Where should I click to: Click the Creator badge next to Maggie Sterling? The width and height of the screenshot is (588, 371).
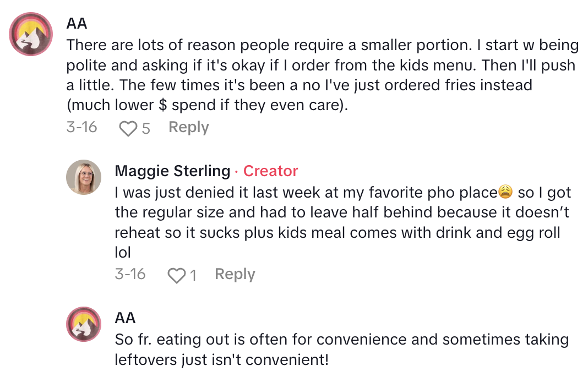tap(270, 171)
